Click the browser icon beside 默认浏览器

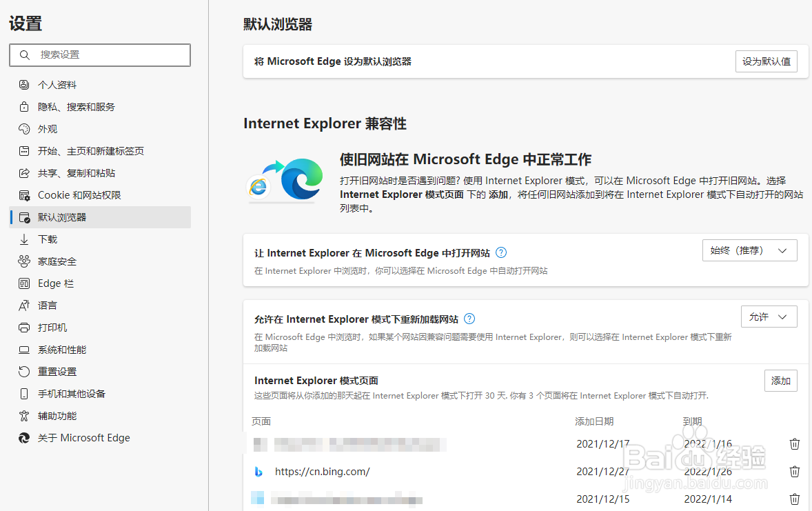point(24,217)
